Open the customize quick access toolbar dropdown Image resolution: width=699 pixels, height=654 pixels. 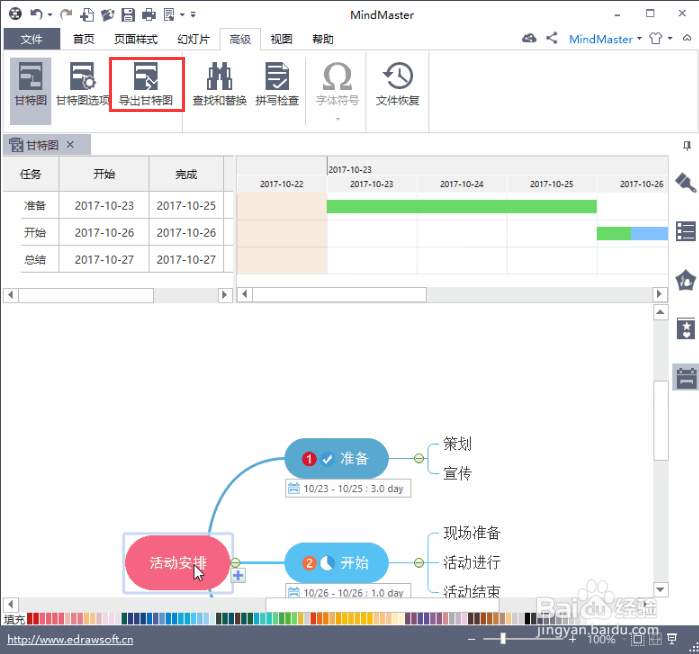point(193,15)
